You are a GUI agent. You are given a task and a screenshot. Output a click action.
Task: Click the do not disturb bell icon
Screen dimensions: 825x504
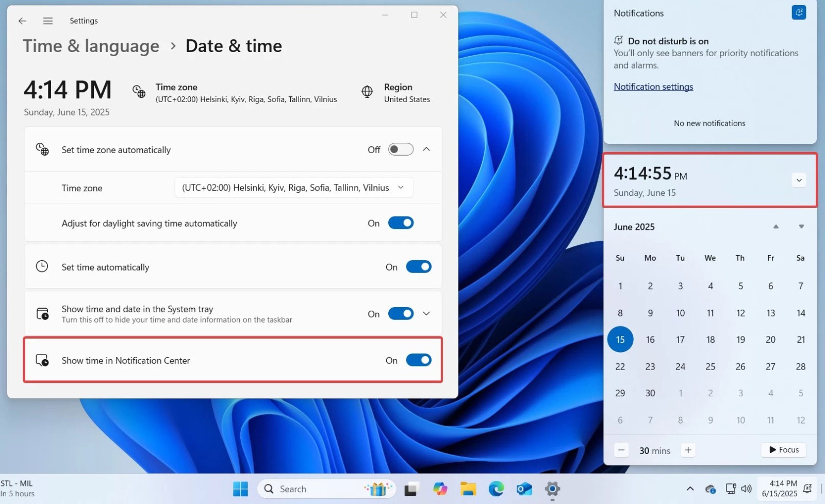[x=798, y=13]
